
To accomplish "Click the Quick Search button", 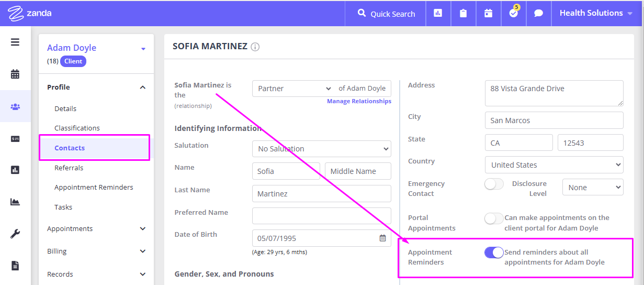I will coord(386,14).
